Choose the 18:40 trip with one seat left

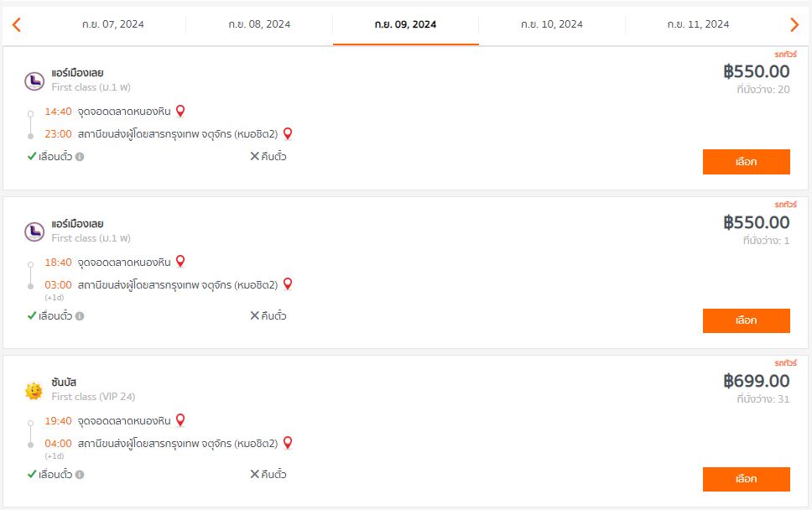point(747,320)
